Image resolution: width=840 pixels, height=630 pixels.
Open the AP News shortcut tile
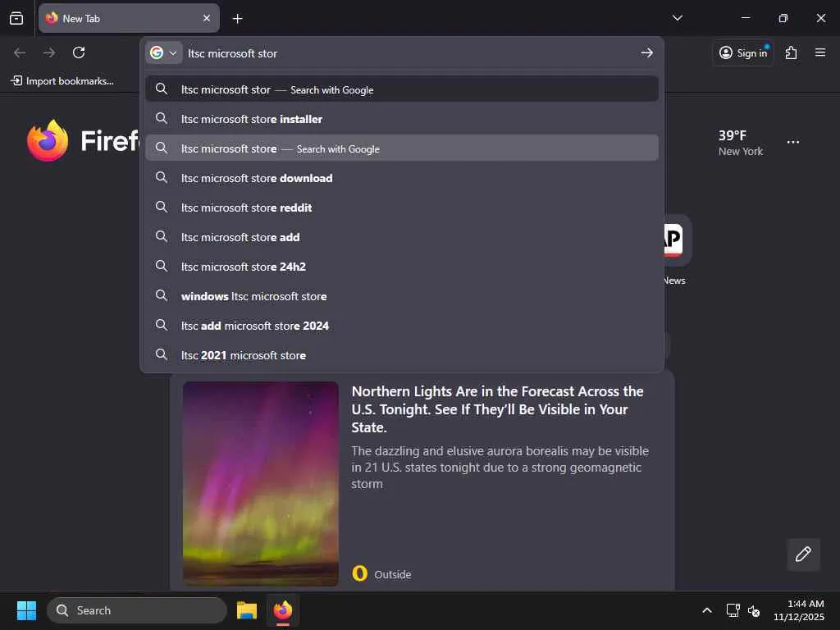point(675,249)
